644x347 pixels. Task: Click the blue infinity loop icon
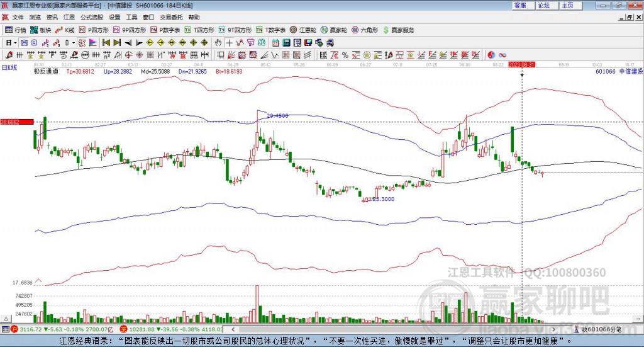pyautogui.click(x=502, y=55)
